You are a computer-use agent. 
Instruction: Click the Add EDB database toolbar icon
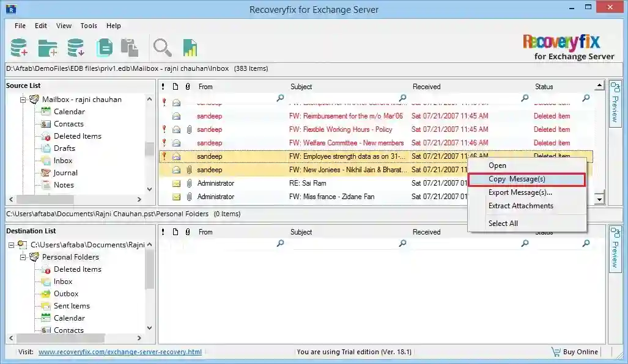[x=19, y=48]
